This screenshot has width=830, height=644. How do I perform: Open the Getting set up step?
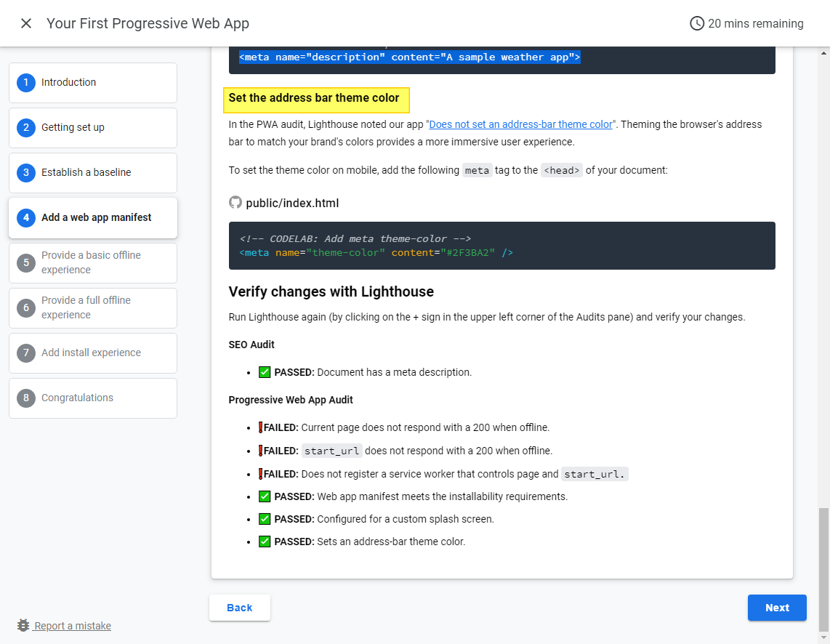point(93,127)
